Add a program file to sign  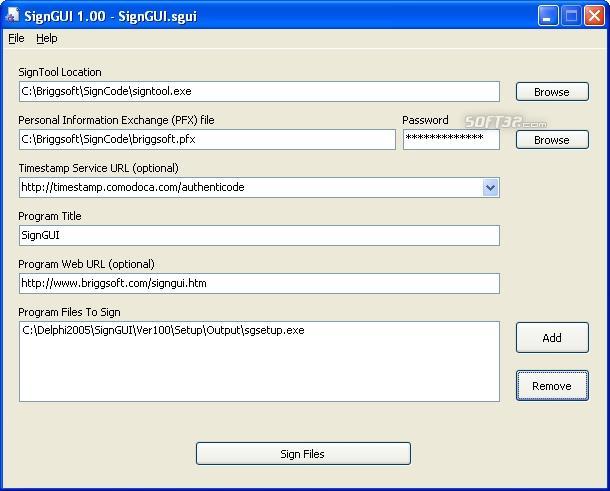tap(552, 337)
